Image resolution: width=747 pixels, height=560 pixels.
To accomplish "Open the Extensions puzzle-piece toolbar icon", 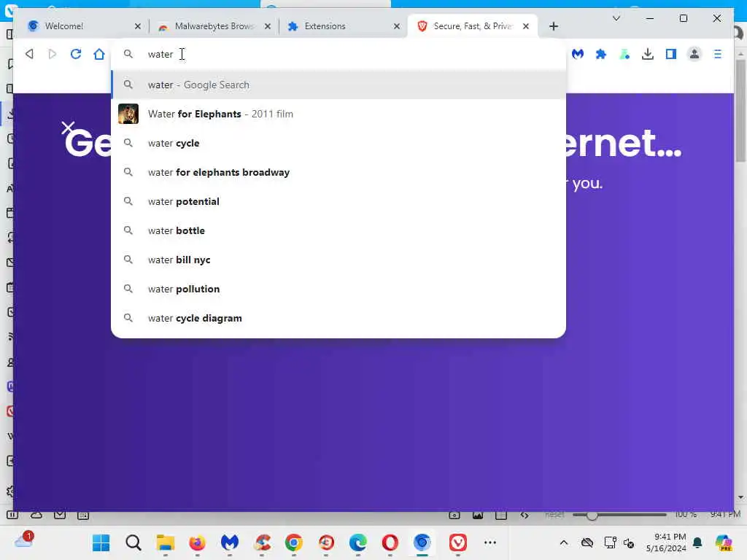I will [x=601, y=54].
